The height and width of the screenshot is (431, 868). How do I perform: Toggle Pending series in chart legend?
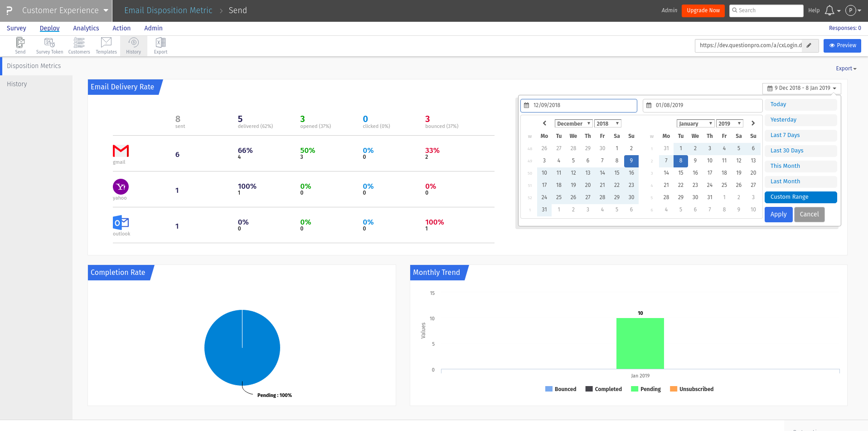click(646, 389)
